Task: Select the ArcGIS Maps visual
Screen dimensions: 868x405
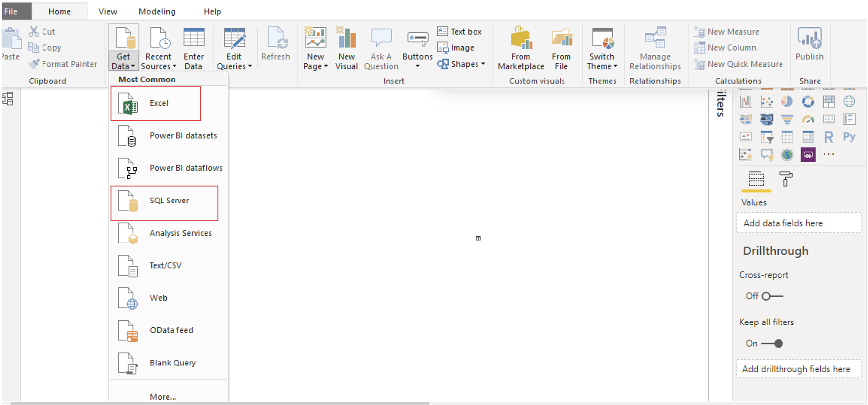Action: coord(787,155)
